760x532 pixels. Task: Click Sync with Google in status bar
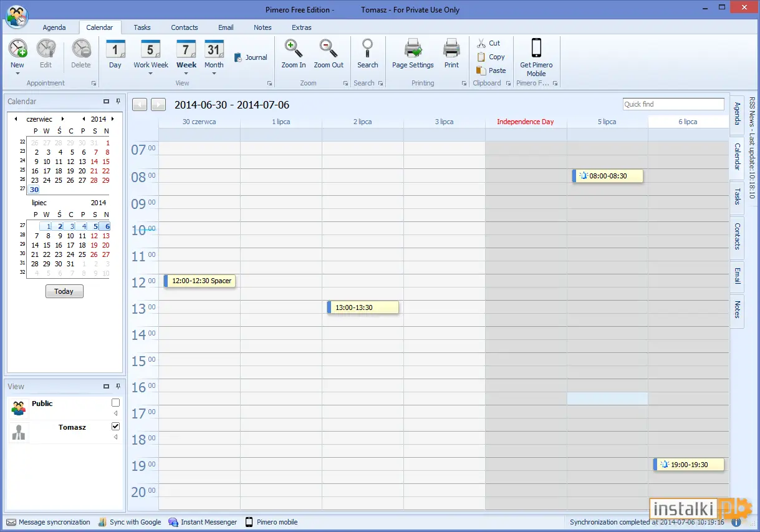pyautogui.click(x=130, y=522)
